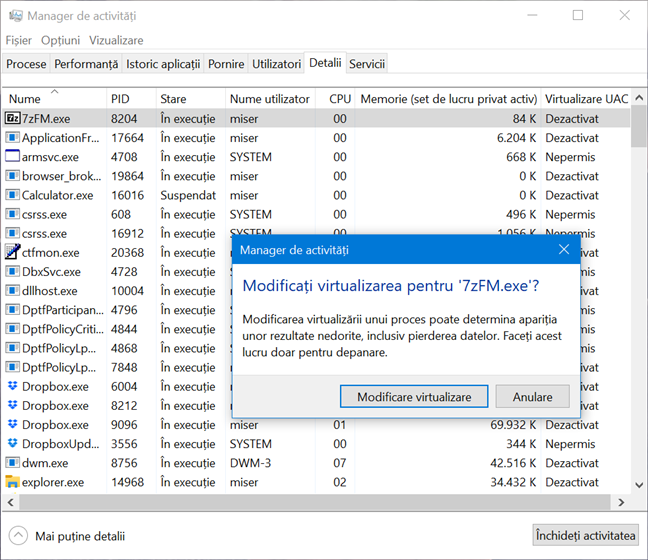Select the Detalii tab
The image size is (648, 560).
click(325, 63)
